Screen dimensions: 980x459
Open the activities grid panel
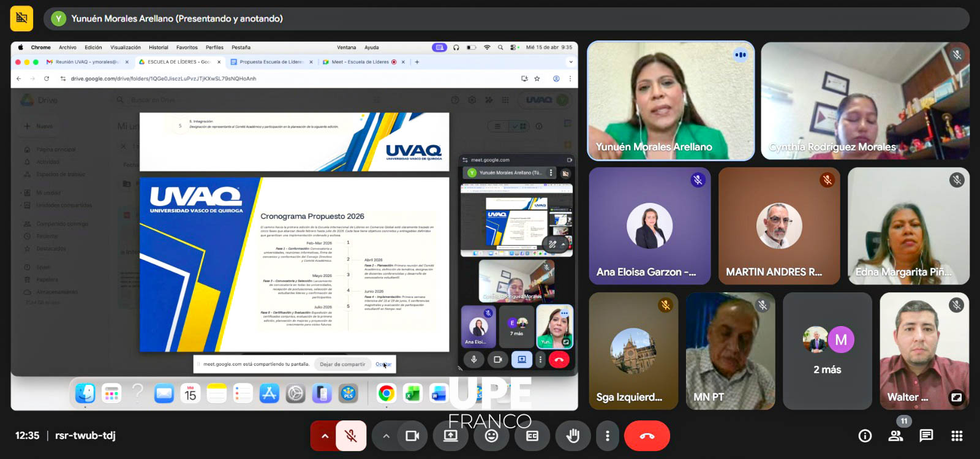957,436
